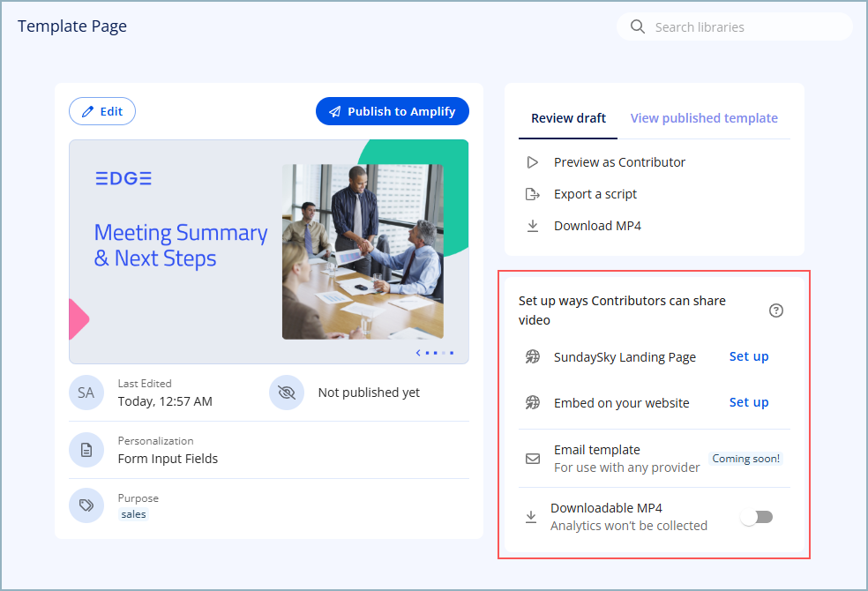Click the SundaySky Landing Page globe icon

point(533,357)
